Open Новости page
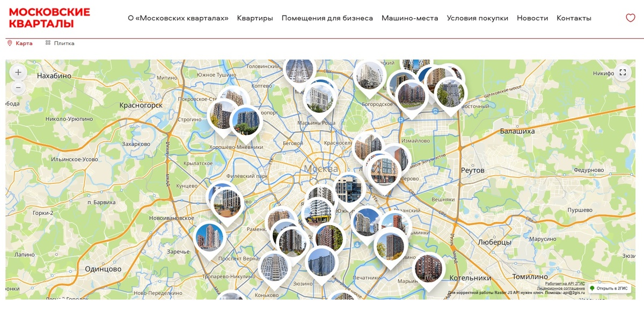Image resolution: width=644 pixels, height=311 pixels. coord(532,18)
